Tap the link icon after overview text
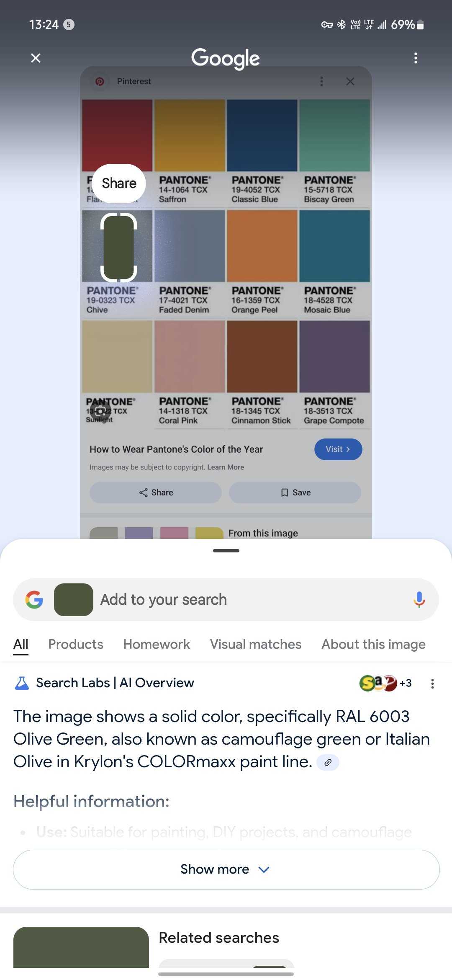Image resolution: width=452 pixels, height=980 pixels. click(x=328, y=762)
